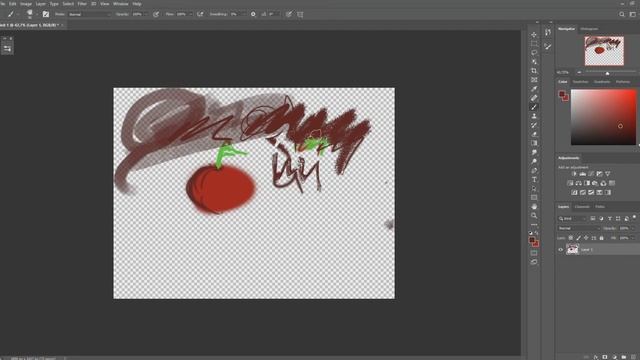
Task: Open the brush Opacity slider arrow
Action: click(x=146, y=14)
